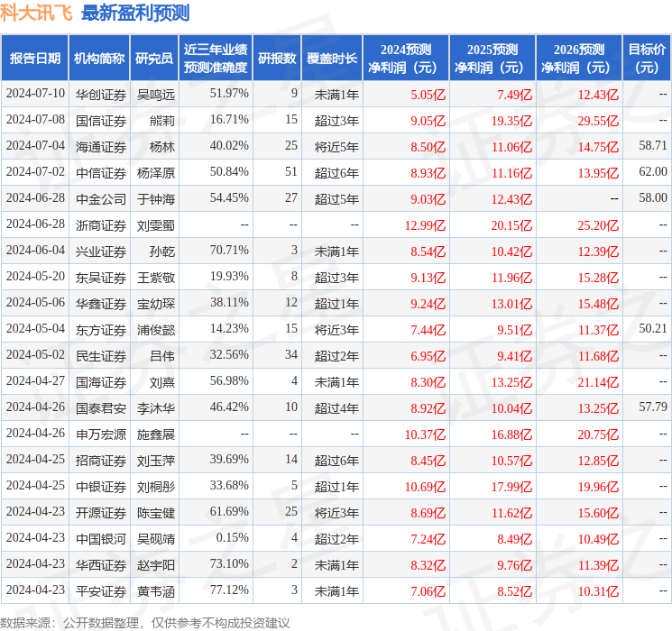672x631 pixels.
Task: Click the 近三年业绩预测准确度 column header
Action: click(x=216, y=59)
